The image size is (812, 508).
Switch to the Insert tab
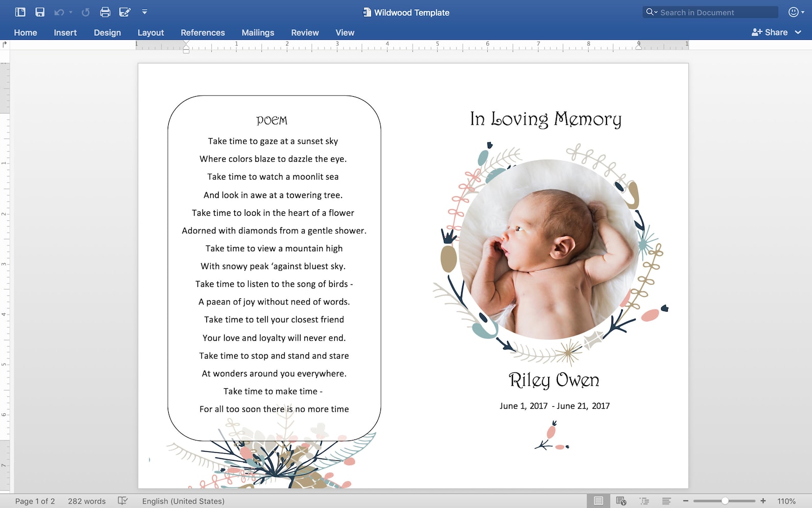pyautogui.click(x=65, y=32)
